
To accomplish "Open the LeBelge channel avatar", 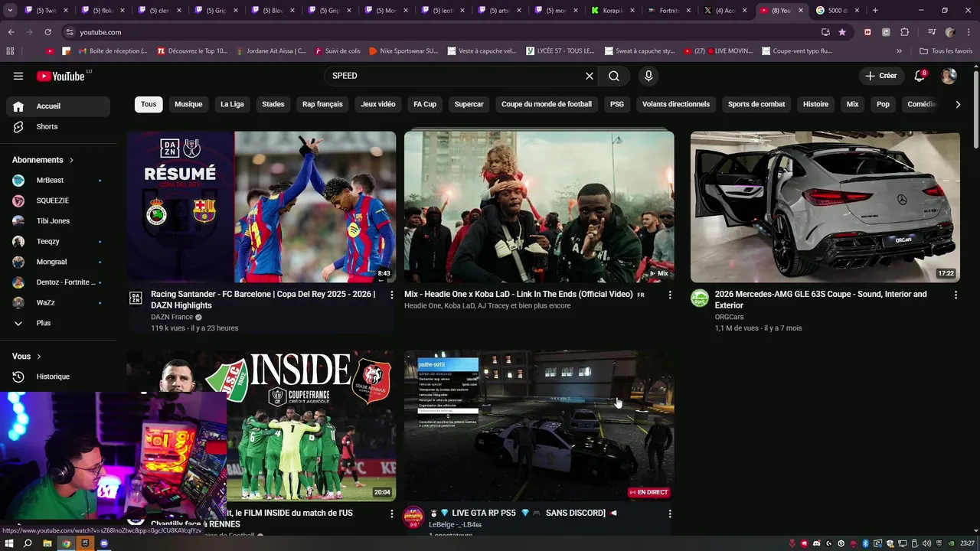I will (413, 517).
